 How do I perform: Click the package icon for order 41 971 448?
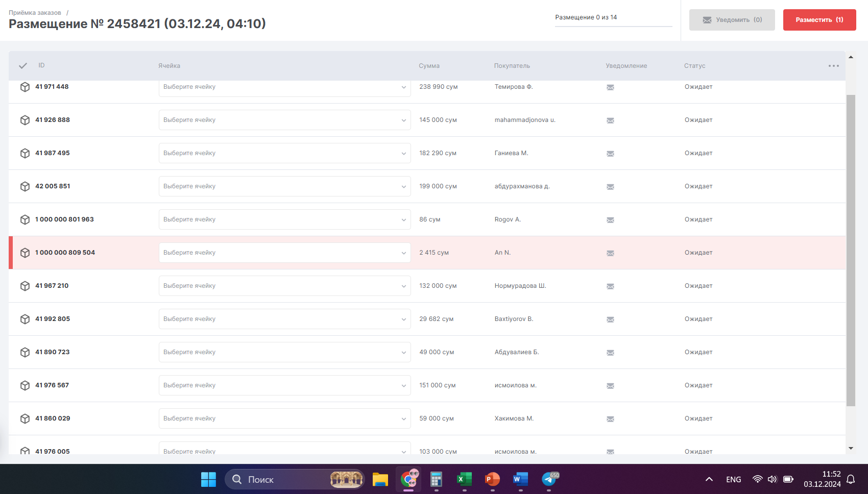pos(25,87)
